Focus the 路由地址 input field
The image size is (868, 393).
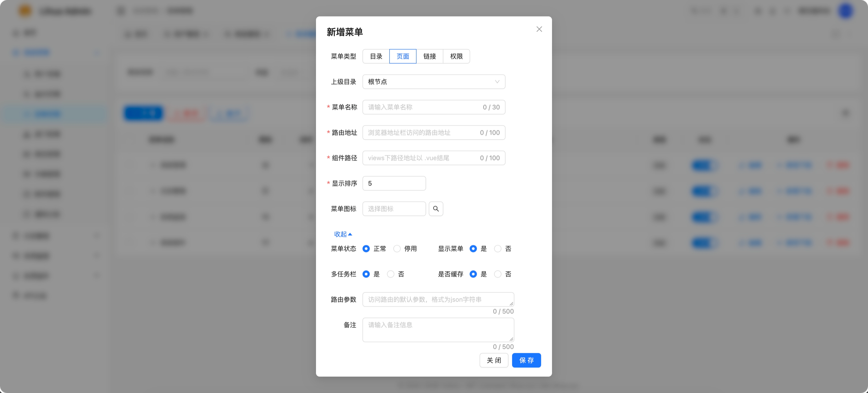coord(434,133)
